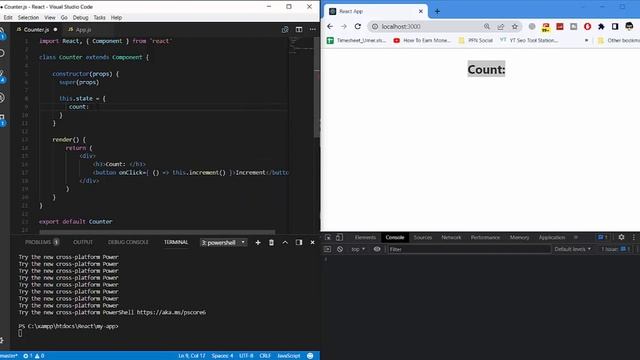Split the VS Code editor view

[x=299, y=29]
